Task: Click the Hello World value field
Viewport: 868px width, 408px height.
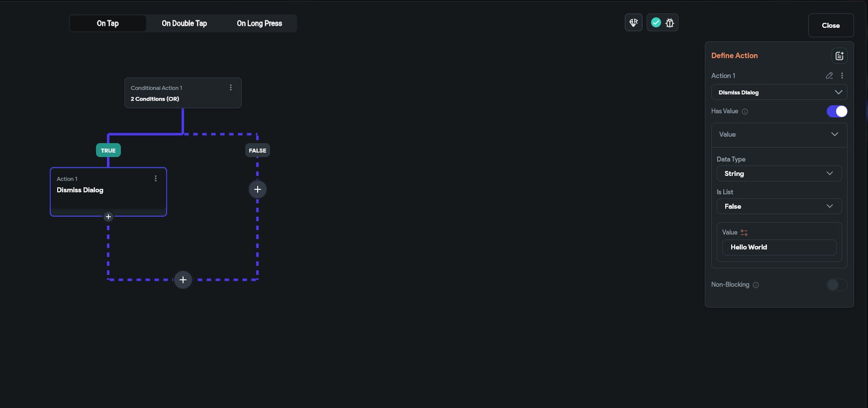Action: (x=779, y=247)
